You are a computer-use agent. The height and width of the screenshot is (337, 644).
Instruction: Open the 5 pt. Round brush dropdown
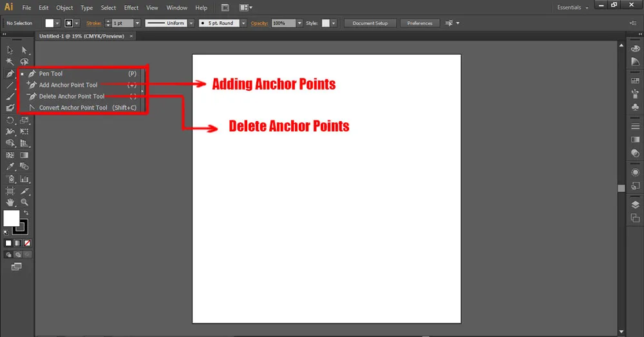coord(243,23)
